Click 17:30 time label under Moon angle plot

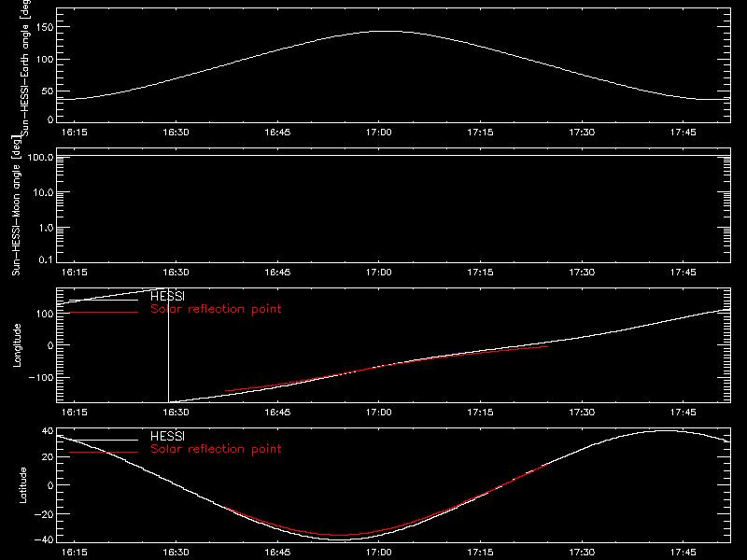click(582, 273)
